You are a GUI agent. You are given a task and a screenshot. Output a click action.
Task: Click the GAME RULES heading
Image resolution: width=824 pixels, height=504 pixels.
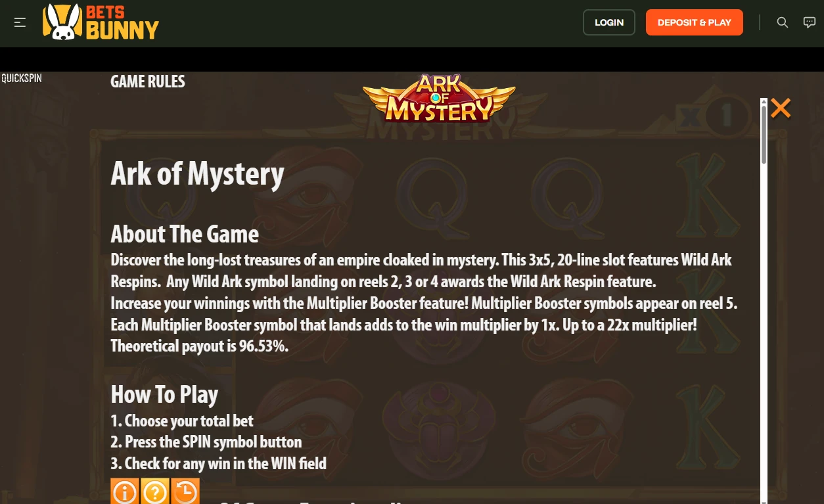148,81
